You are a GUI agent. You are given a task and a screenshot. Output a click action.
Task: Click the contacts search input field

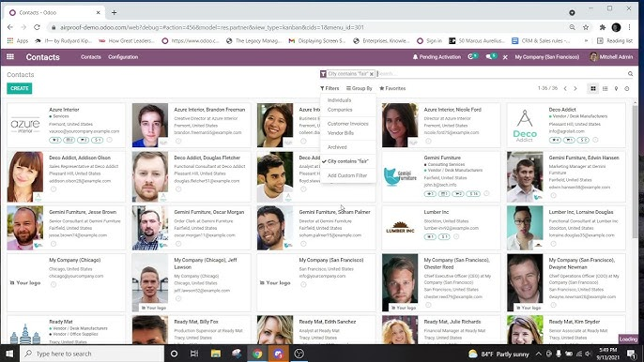click(x=501, y=74)
